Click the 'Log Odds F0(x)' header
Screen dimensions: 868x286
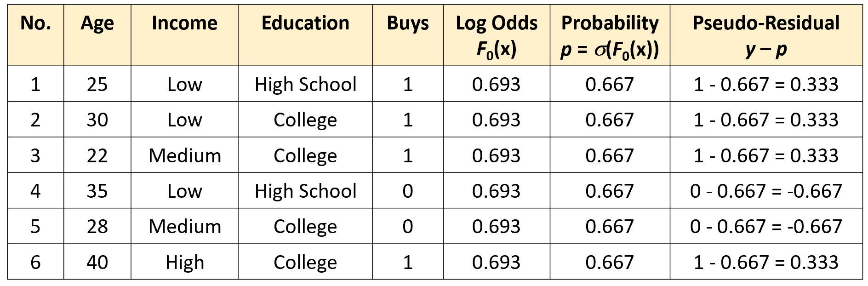497,35
